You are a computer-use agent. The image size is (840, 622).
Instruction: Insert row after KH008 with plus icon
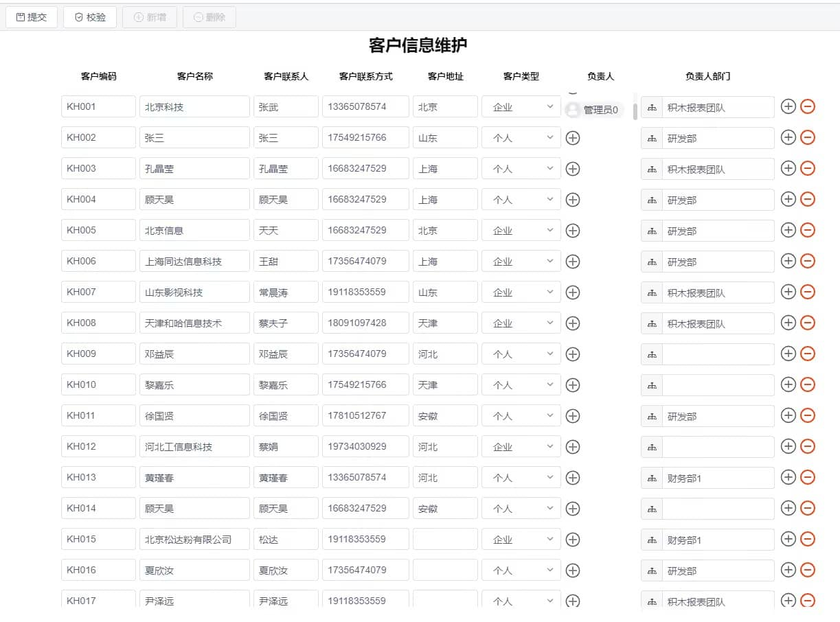point(788,323)
